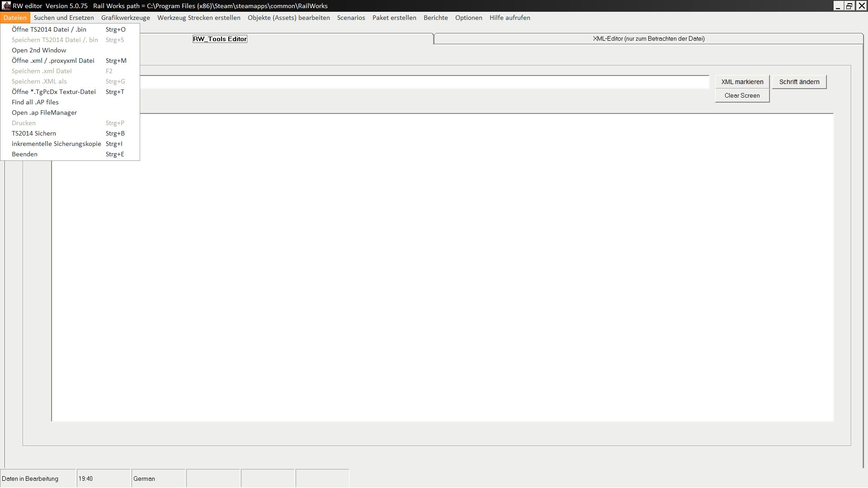This screenshot has height=488, width=868.
Task: Switch to the XML-Editor tab
Action: 648,39
